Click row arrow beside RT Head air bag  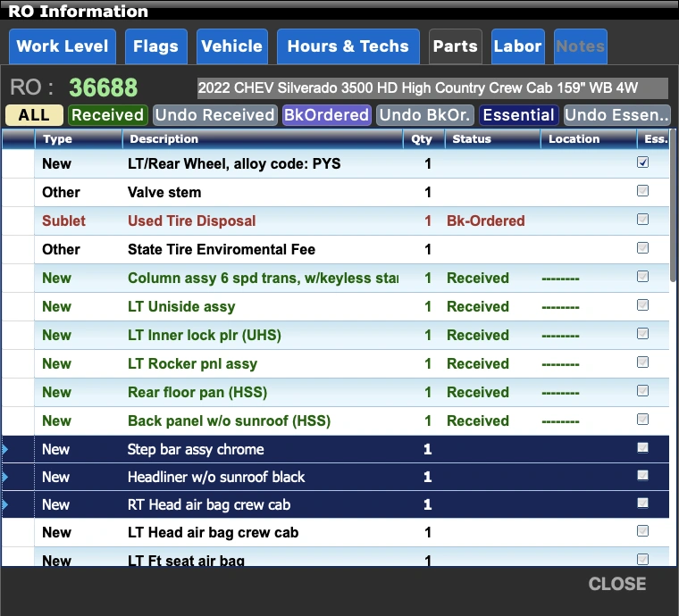click(x=4, y=504)
